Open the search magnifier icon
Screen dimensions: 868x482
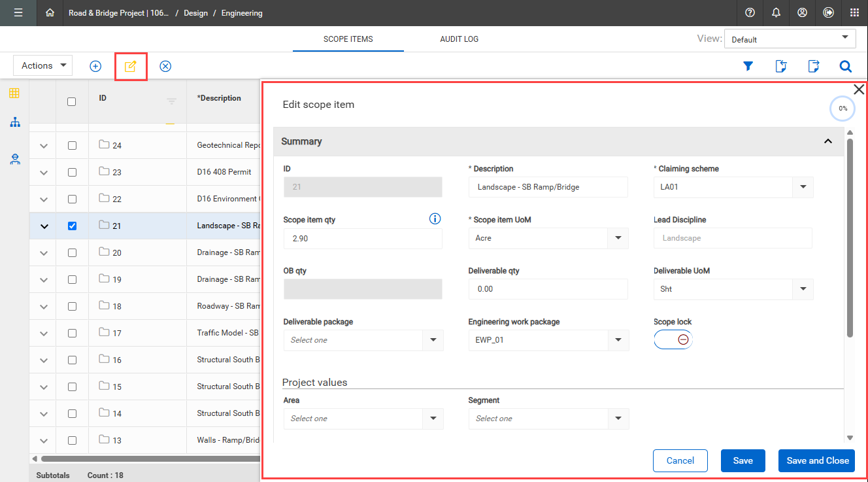click(x=846, y=66)
